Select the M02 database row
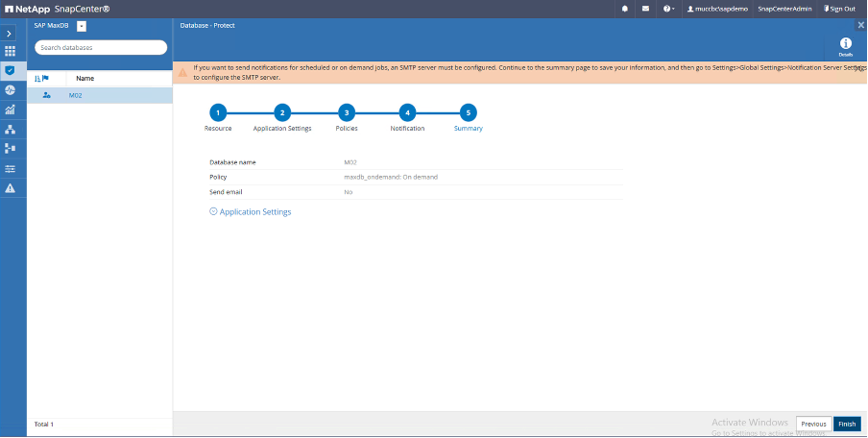 coord(100,95)
